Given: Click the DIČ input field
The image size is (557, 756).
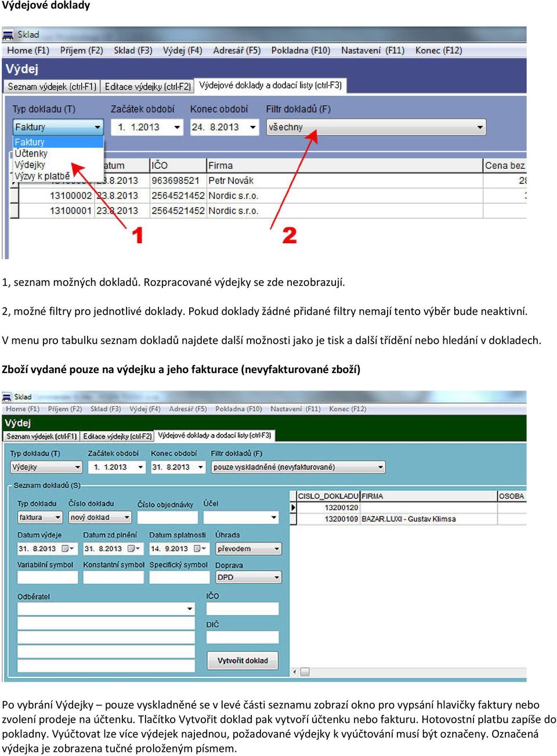Looking at the screenshot, I should (243, 637).
